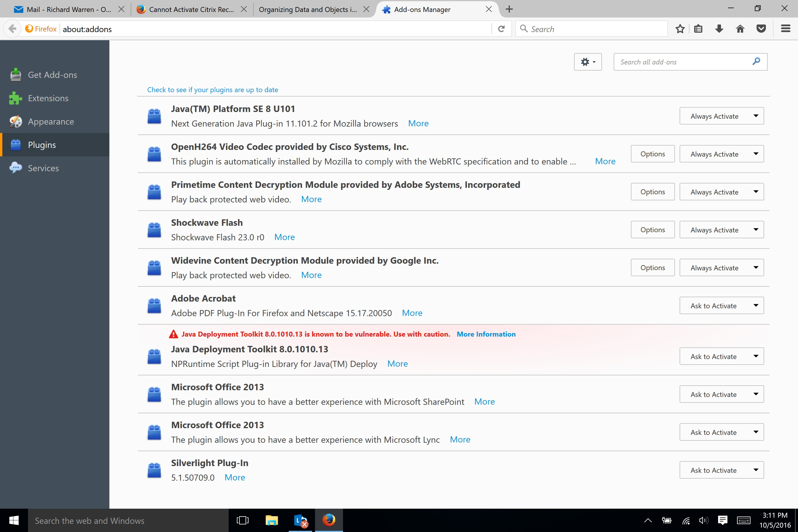Open the Action Center notifications icon

tap(723, 520)
